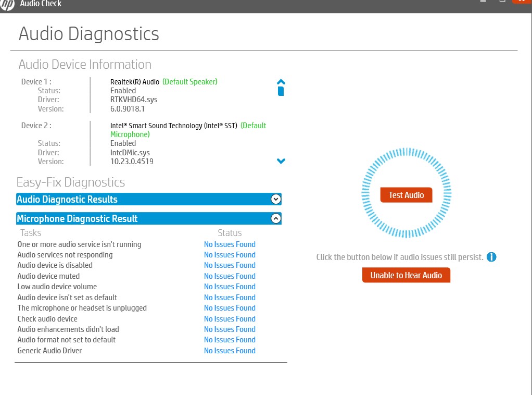Click the minimize icon in the title bar
532x395 pixels.
tap(483, 3)
